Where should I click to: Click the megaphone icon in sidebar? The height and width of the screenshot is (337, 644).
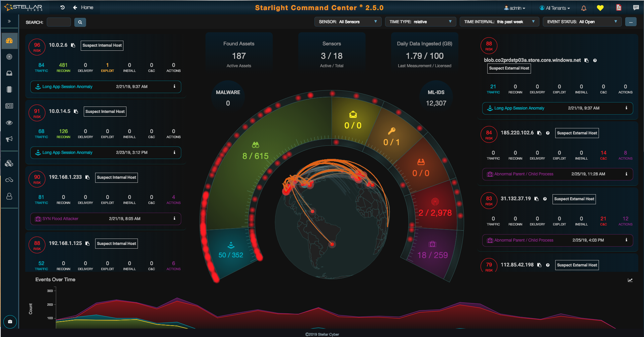click(9, 139)
